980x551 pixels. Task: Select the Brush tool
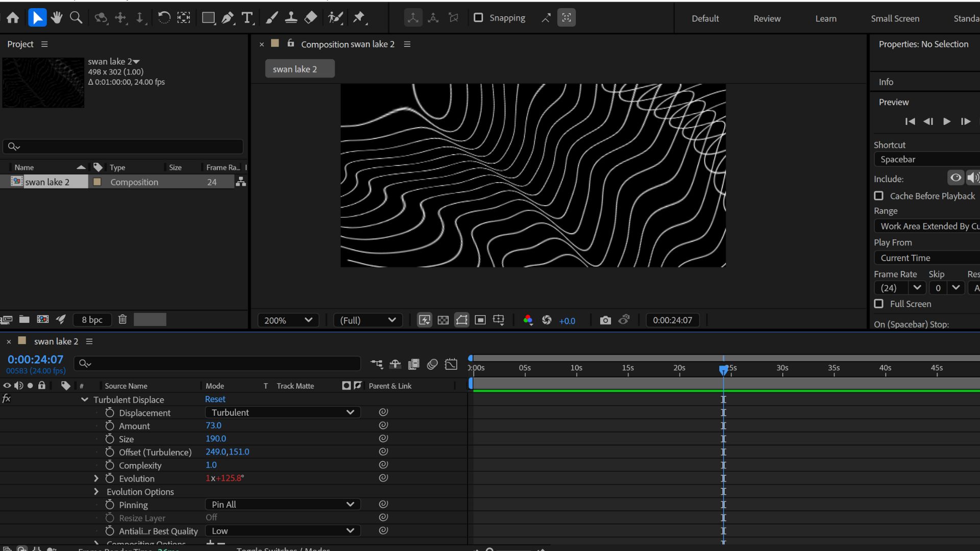coord(272,18)
